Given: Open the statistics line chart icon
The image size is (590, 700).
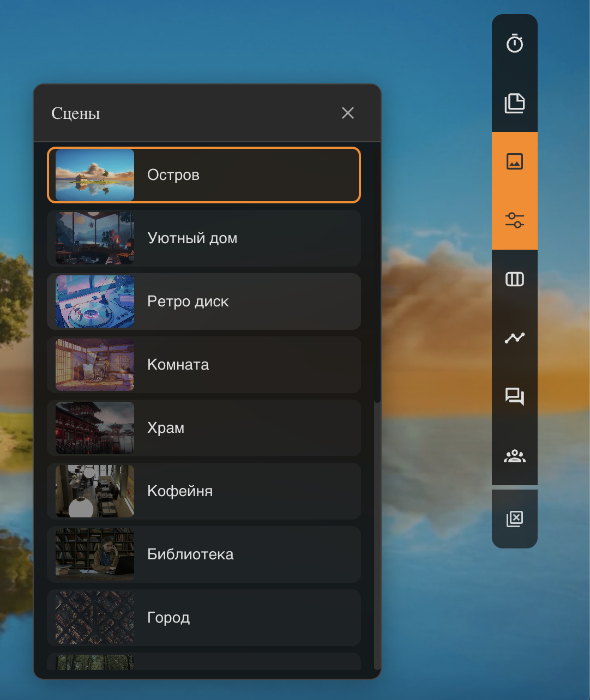Looking at the screenshot, I should pyautogui.click(x=515, y=338).
